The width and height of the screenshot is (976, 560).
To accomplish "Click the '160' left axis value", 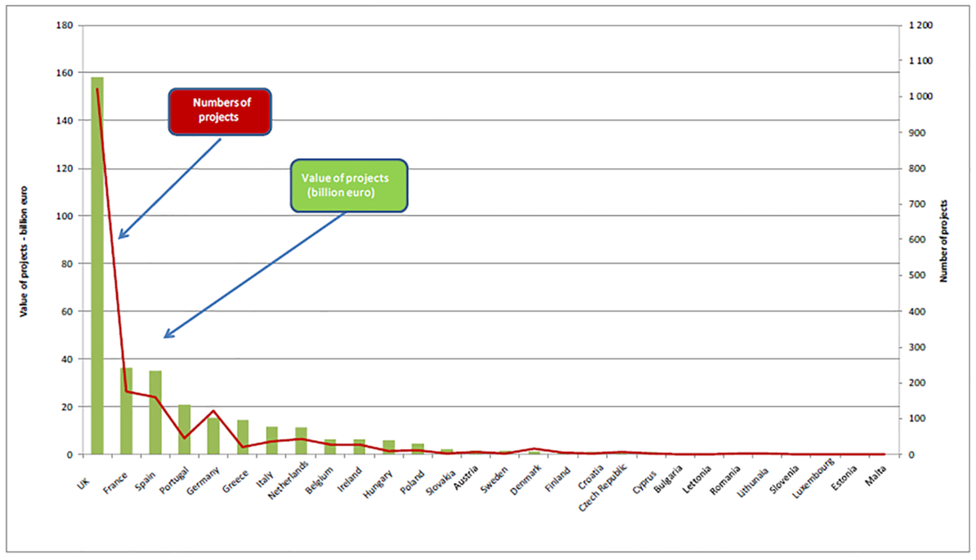I will click(x=64, y=73).
